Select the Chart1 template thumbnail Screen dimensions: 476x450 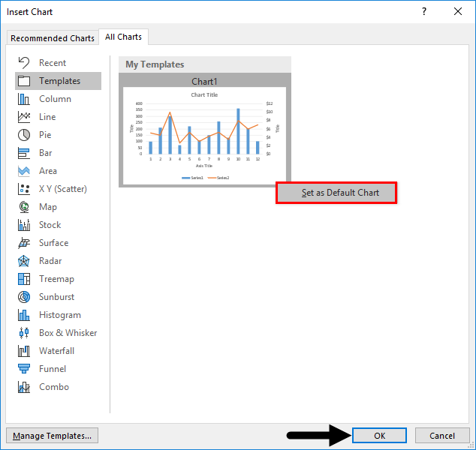tap(205, 136)
